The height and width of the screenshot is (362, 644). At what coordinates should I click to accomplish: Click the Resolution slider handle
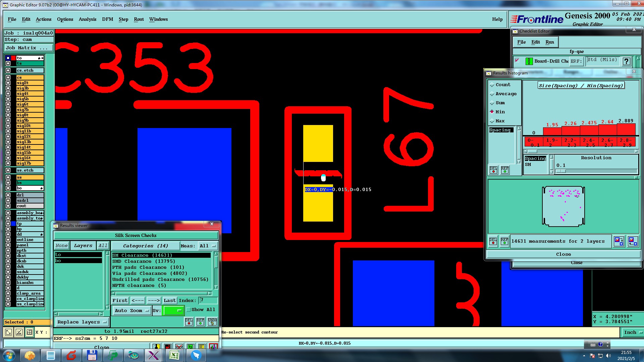point(561,171)
